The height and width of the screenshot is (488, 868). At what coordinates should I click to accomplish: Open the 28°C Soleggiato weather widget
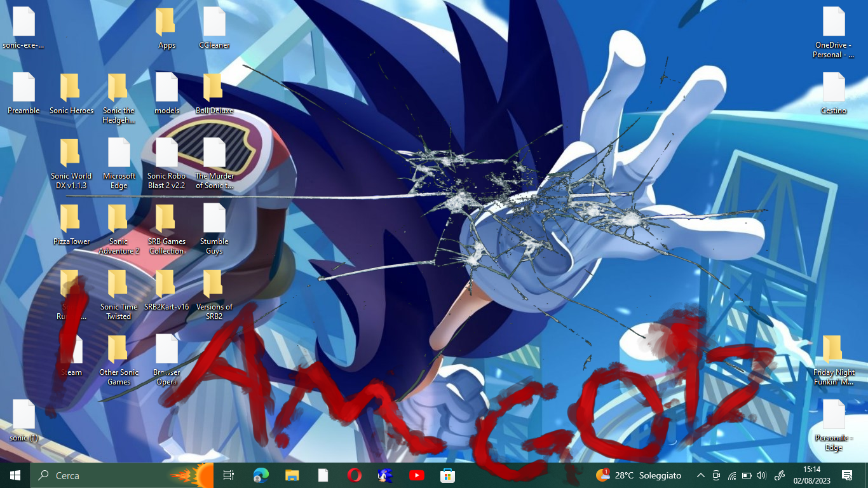(x=638, y=475)
